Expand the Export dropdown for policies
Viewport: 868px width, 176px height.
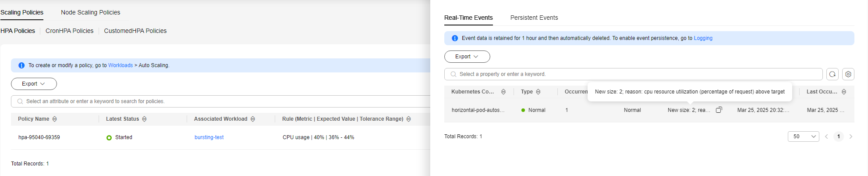coord(34,84)
